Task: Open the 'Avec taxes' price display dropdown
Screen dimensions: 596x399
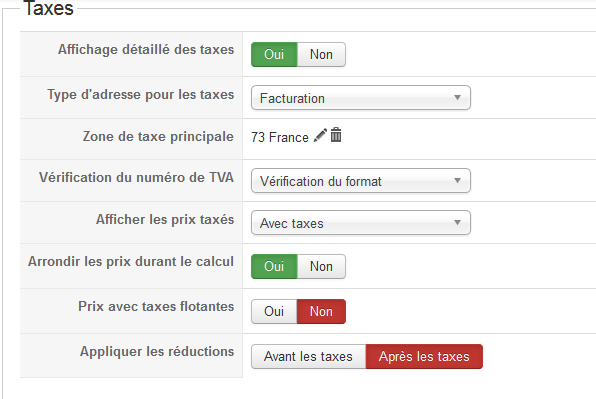Action: pyautogui.click(x=361, y=223)
